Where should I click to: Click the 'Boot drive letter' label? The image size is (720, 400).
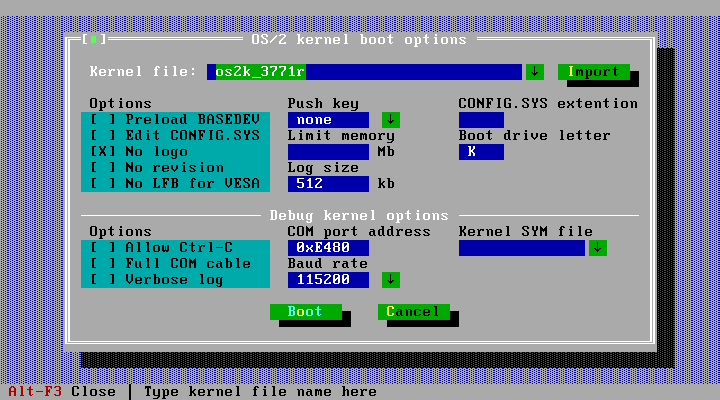(535, 135)
